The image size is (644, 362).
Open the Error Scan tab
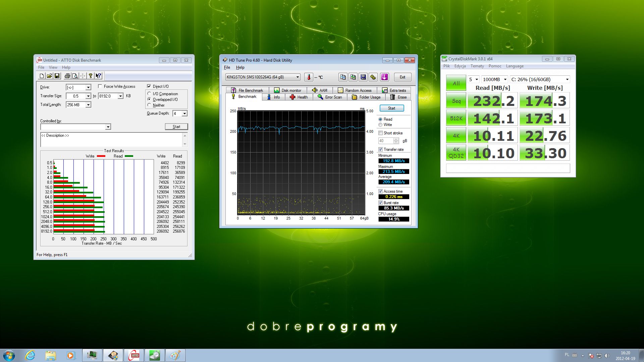point(330,97)
